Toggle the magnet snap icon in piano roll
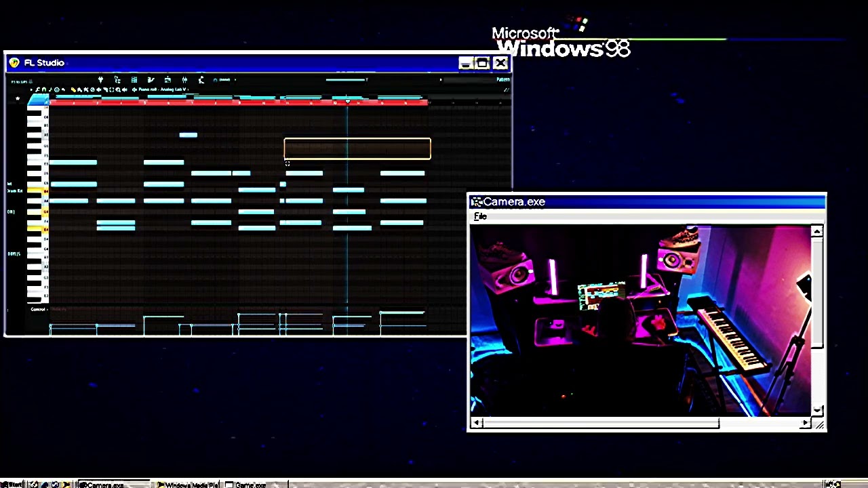The width and height of the screenshot is (868, 488). tap(44, 89)
